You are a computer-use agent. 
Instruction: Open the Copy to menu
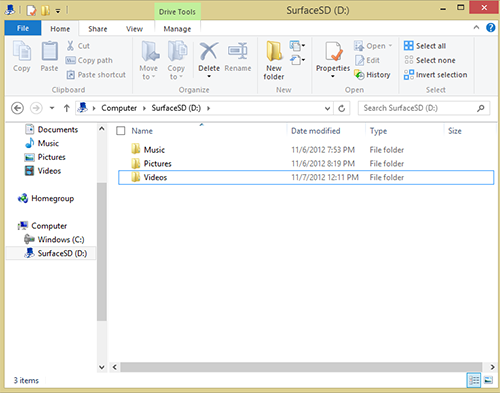[176, 60]
